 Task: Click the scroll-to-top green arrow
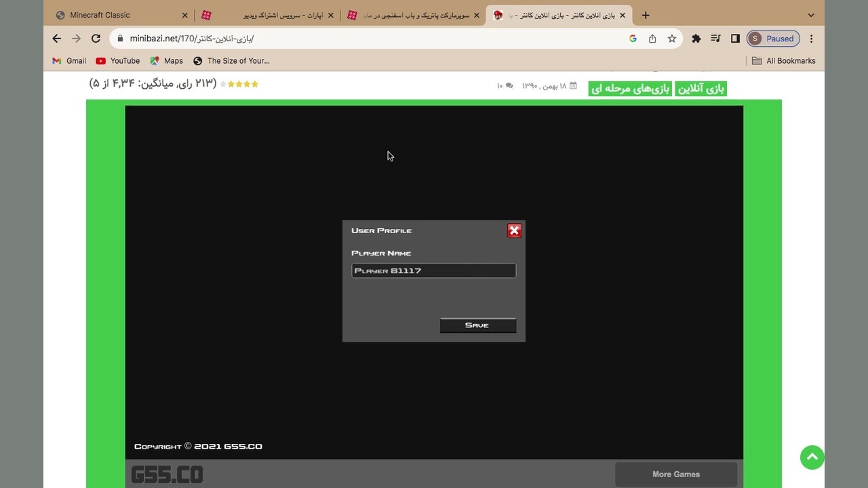[x=812, y=457]
